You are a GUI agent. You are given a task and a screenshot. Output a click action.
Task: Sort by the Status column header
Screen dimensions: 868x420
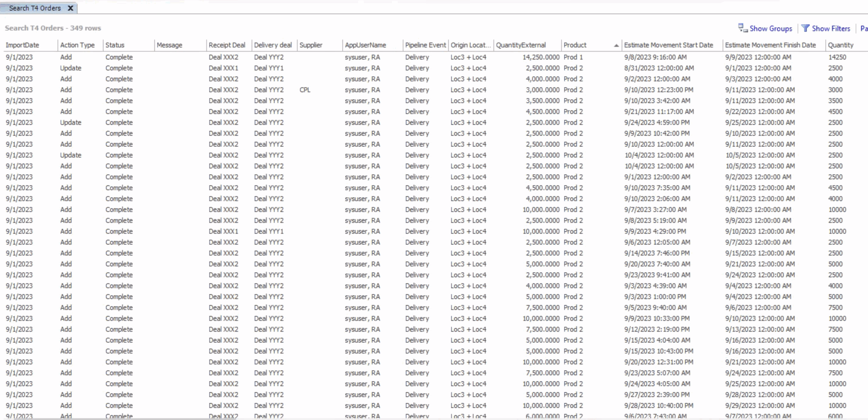(x=114, y=45)
